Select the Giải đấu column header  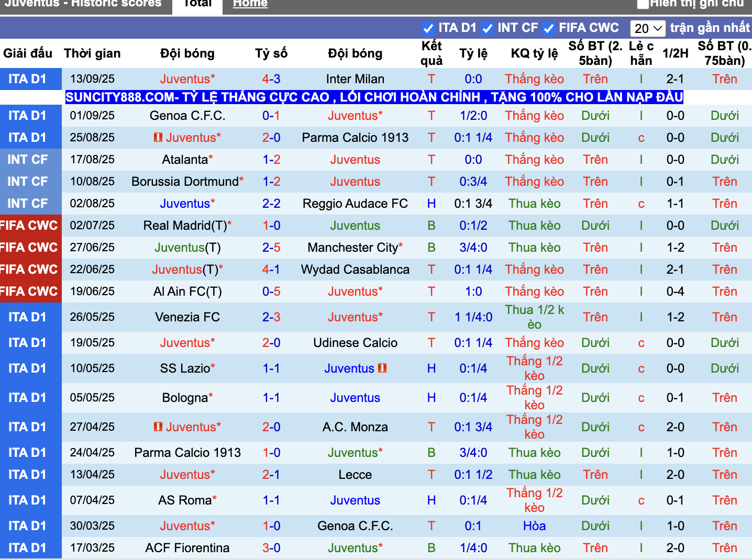28,53
